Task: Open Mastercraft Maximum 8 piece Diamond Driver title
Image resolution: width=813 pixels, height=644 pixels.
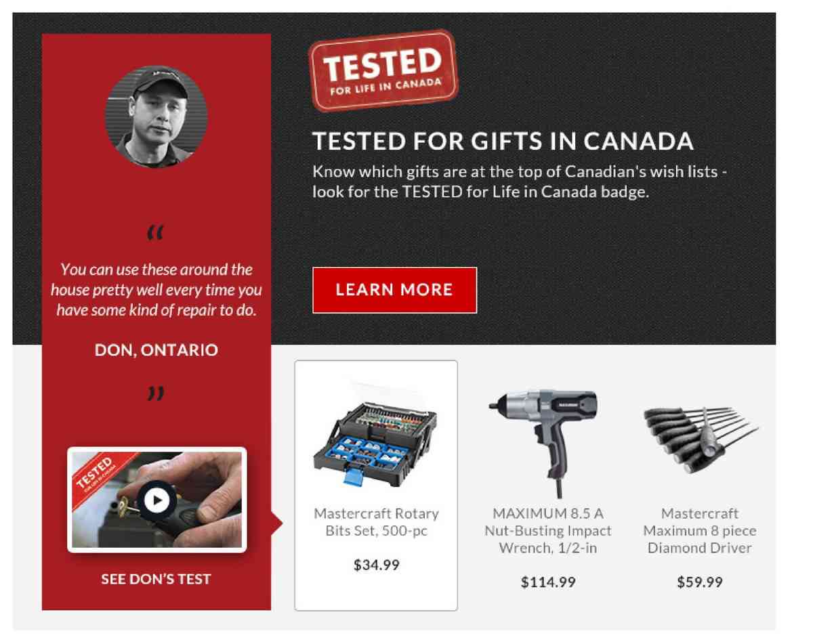Action: coord(699,531)
